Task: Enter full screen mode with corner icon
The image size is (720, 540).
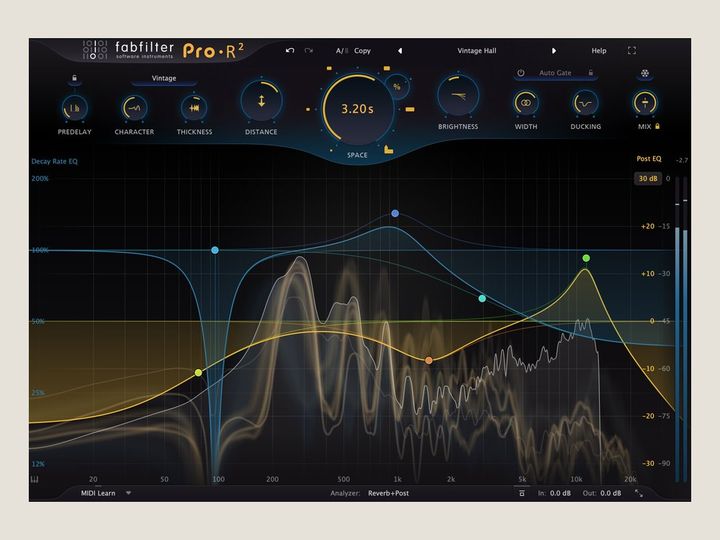Action: click(632, 51)
